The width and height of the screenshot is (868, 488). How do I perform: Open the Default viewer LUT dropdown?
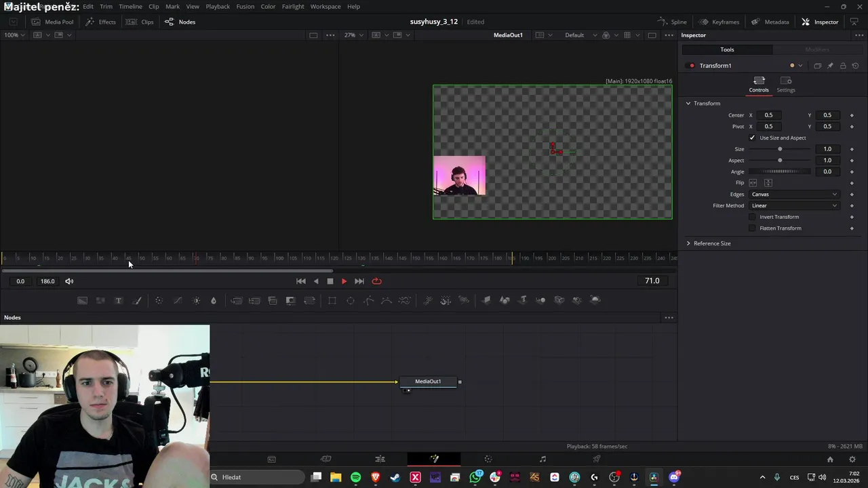581,35
